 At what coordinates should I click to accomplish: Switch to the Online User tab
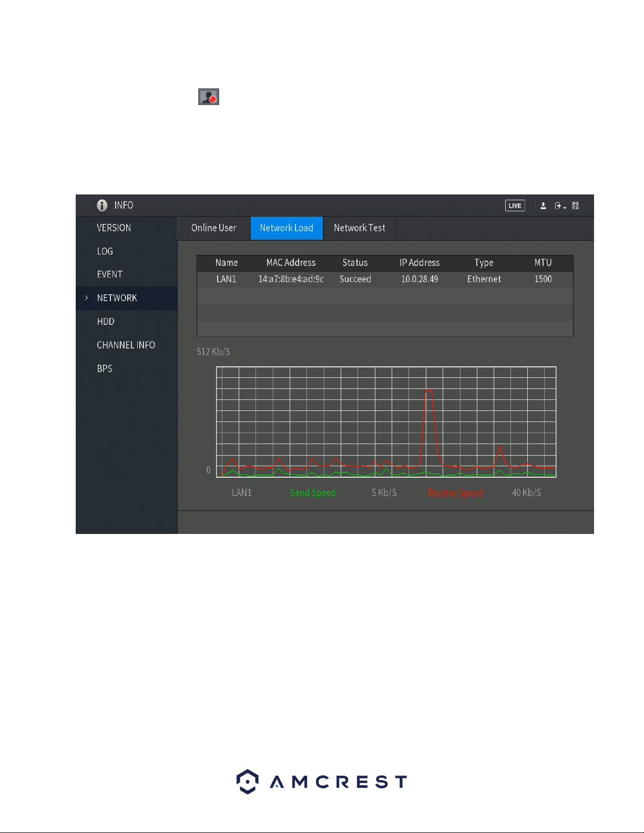coord(213,228)
